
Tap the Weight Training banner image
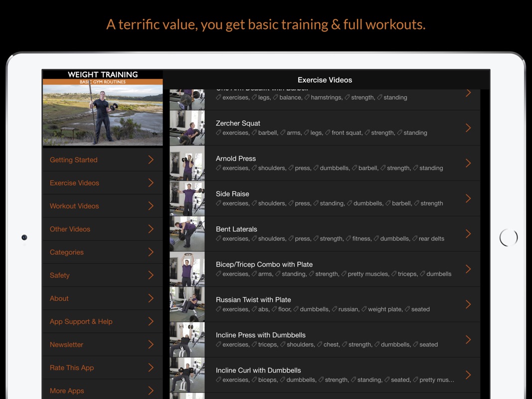103,108
